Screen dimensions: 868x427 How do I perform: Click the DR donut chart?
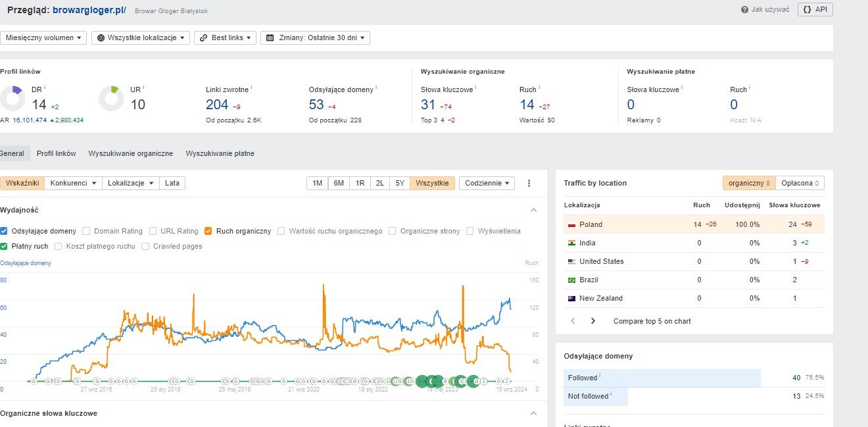(12, 99)
